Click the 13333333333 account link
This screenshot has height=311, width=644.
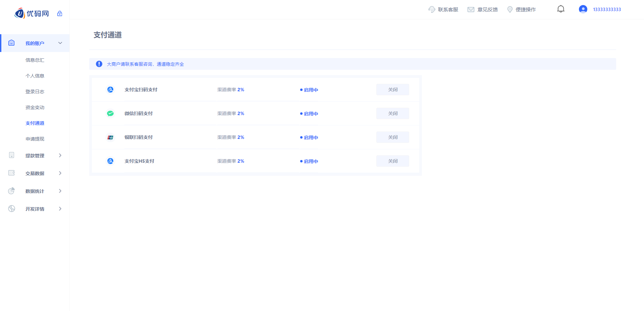607,9
